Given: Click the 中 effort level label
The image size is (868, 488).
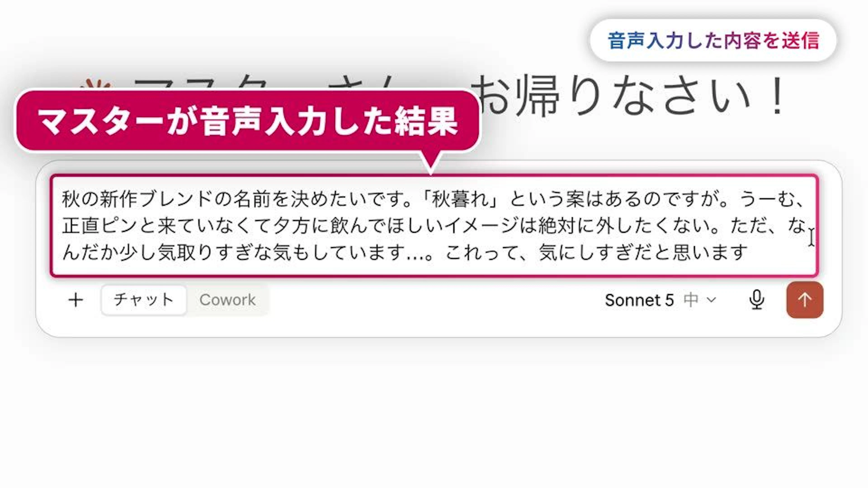Looking at the screenshot, I should click(x=691, y=300).
